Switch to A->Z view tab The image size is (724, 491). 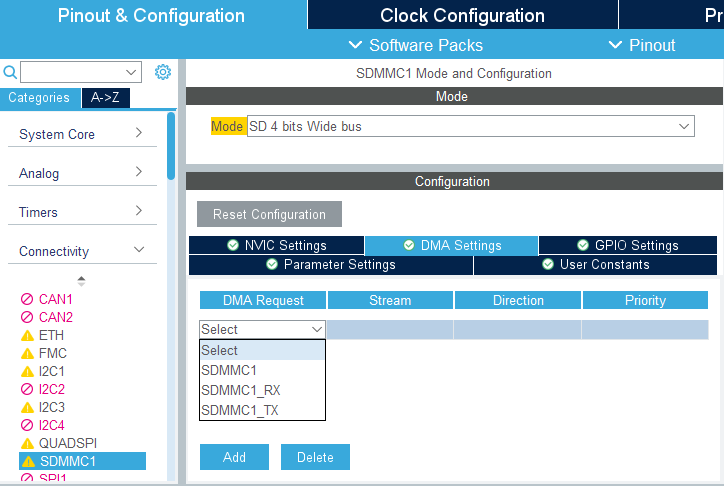(x=105, y=97)
